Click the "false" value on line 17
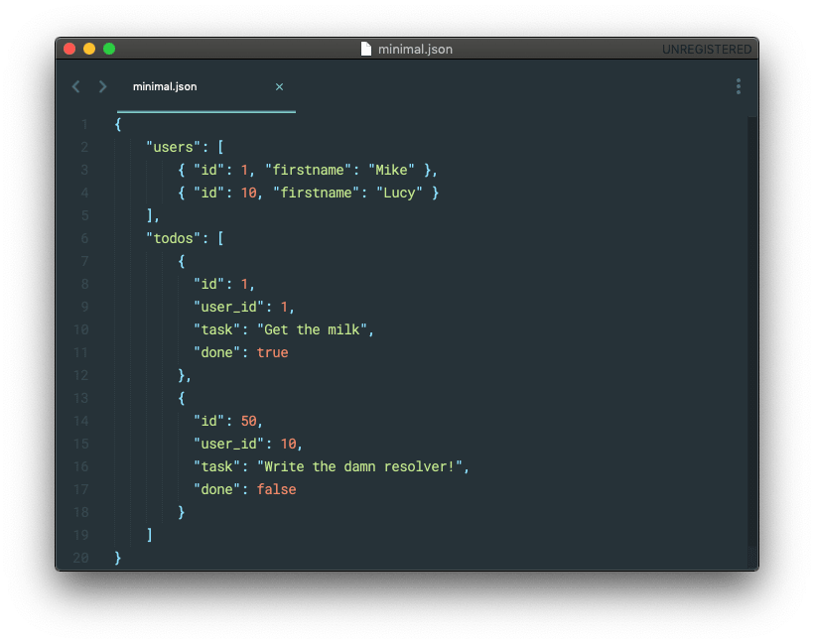 coord(276,489)
